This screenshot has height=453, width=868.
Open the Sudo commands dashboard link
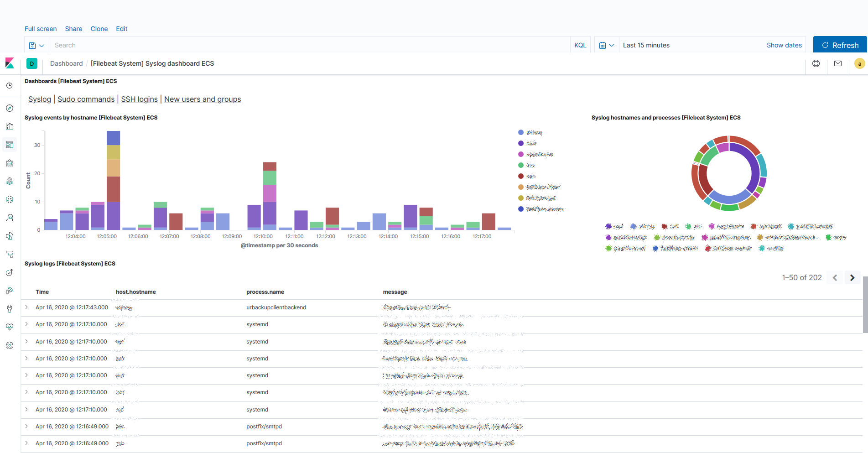click(86, 99)
